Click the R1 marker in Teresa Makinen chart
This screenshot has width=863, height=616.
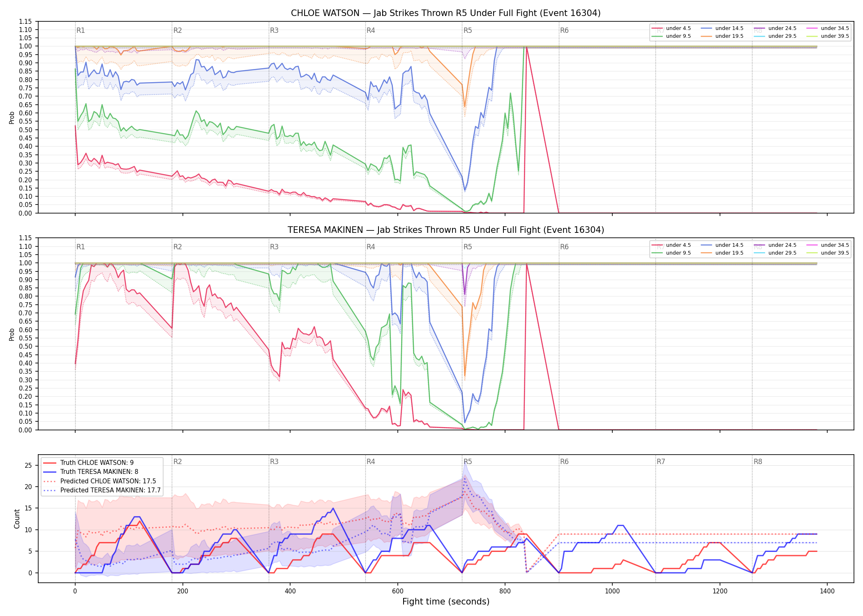[x=81, y=247]
